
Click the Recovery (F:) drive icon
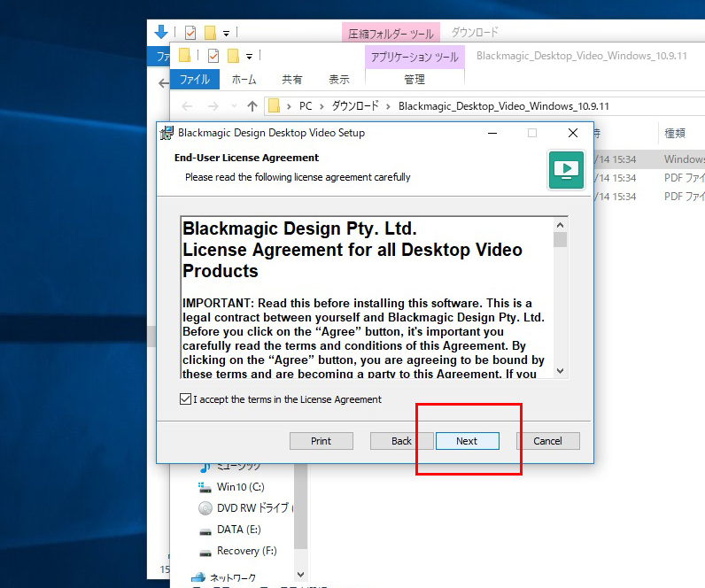[x=205, y=552]
